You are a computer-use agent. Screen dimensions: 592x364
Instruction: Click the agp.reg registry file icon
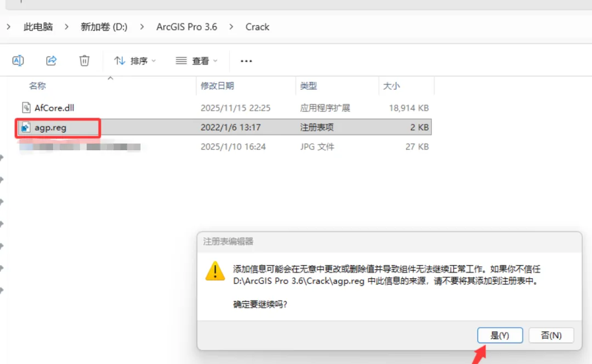coord(26,127)
